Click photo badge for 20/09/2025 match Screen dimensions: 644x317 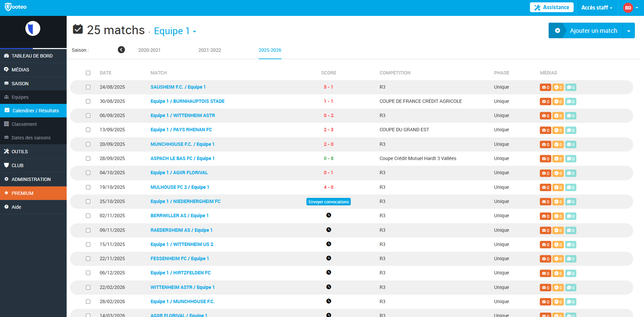[545, 144]
